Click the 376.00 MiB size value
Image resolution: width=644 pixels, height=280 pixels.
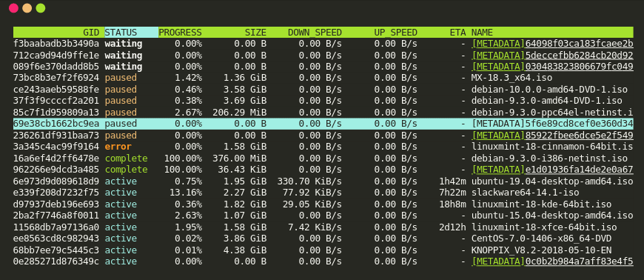239,159
